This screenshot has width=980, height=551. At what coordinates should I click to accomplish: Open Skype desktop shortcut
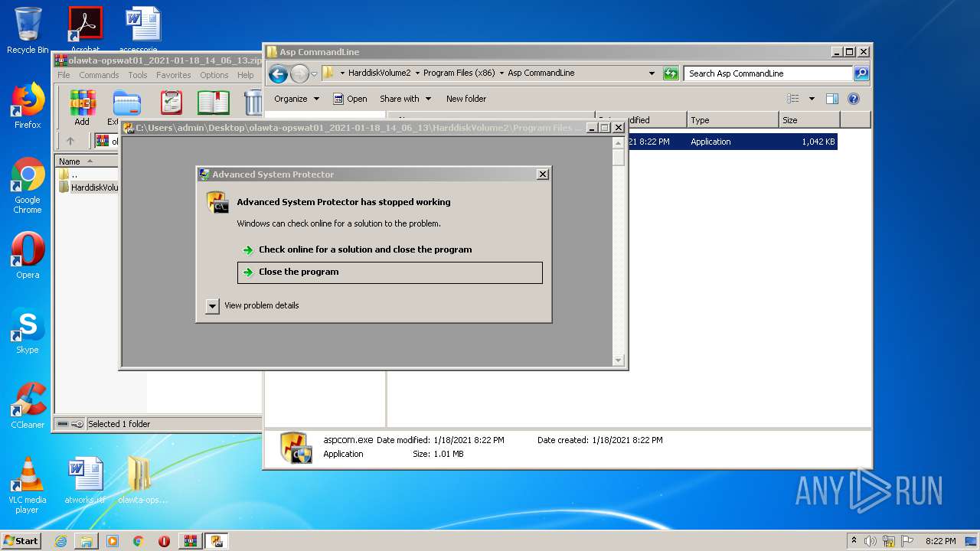click(28, 331)
